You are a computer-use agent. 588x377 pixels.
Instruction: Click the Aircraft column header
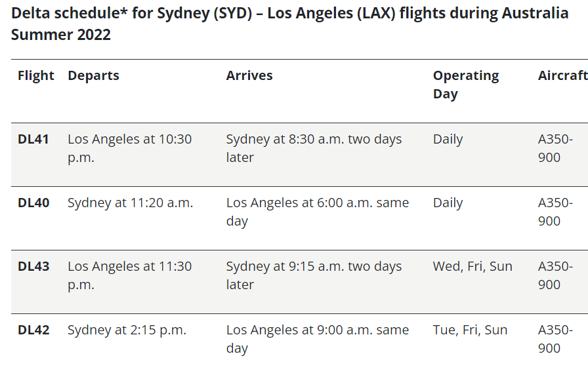[x=563, y=75]
